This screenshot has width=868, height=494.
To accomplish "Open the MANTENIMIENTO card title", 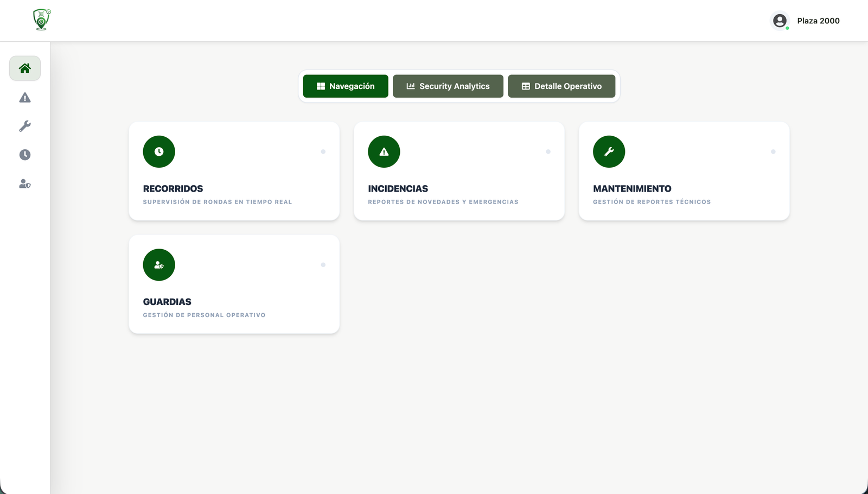I will pyautogui.click(x=632, y=188).
